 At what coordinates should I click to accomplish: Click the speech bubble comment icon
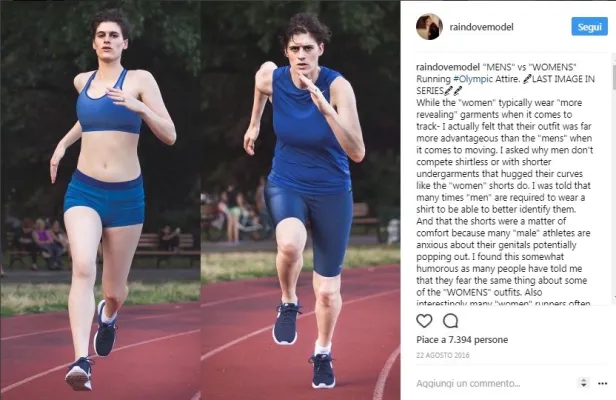pyautogui.click(x=450, y=321)
